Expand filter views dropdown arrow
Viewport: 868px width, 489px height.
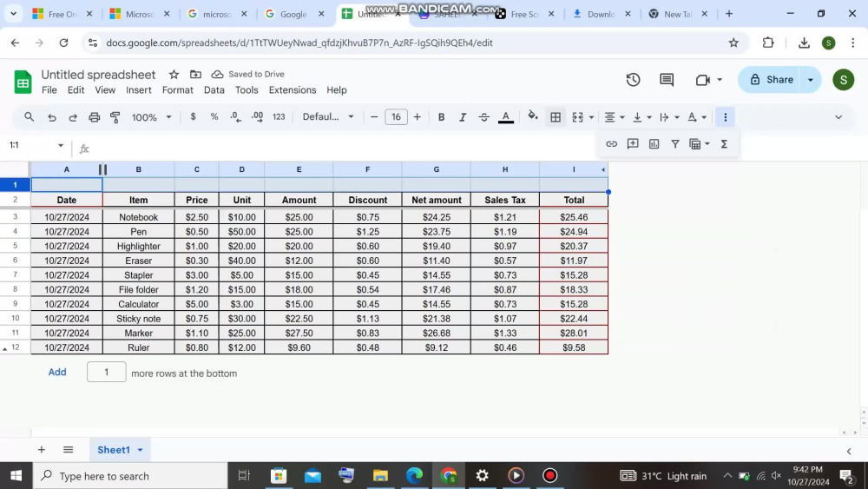coord(707,144)
